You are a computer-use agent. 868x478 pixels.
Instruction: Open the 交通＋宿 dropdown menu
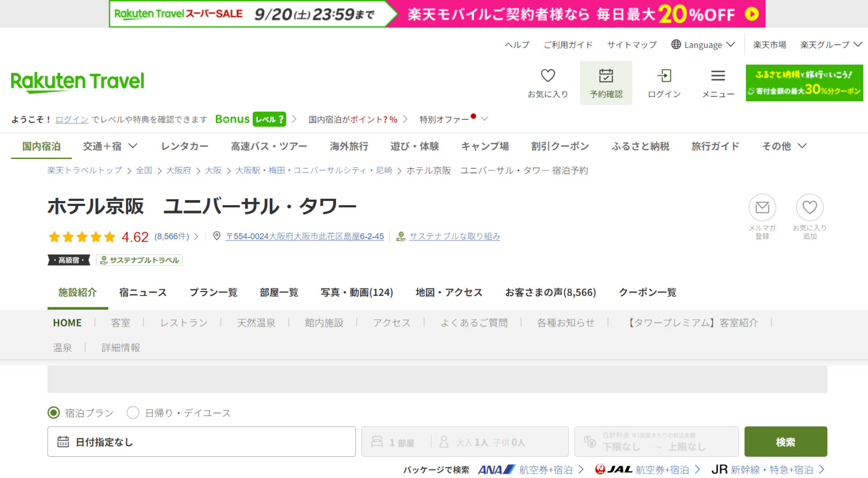109,146
